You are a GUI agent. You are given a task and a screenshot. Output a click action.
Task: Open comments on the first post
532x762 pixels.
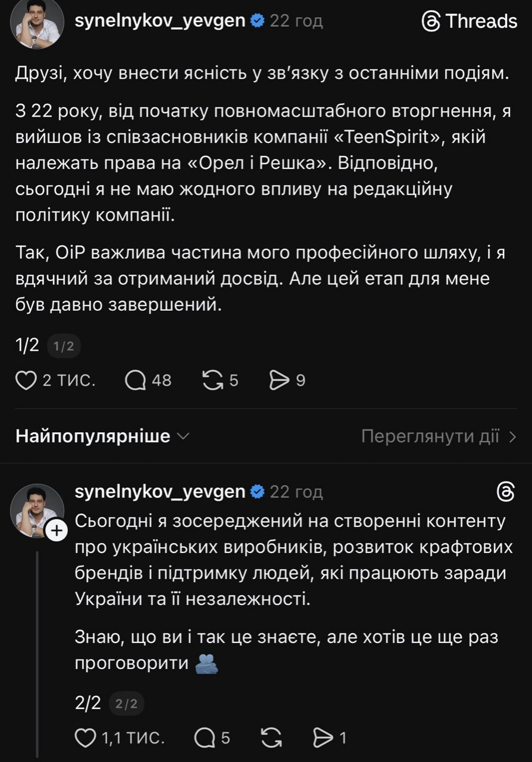136,380
